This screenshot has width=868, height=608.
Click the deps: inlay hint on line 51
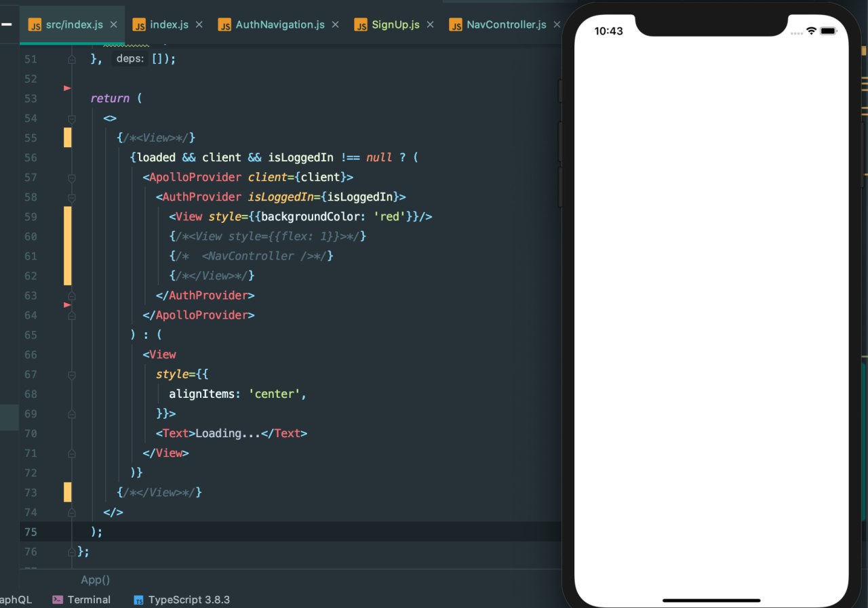pos(130,59)
